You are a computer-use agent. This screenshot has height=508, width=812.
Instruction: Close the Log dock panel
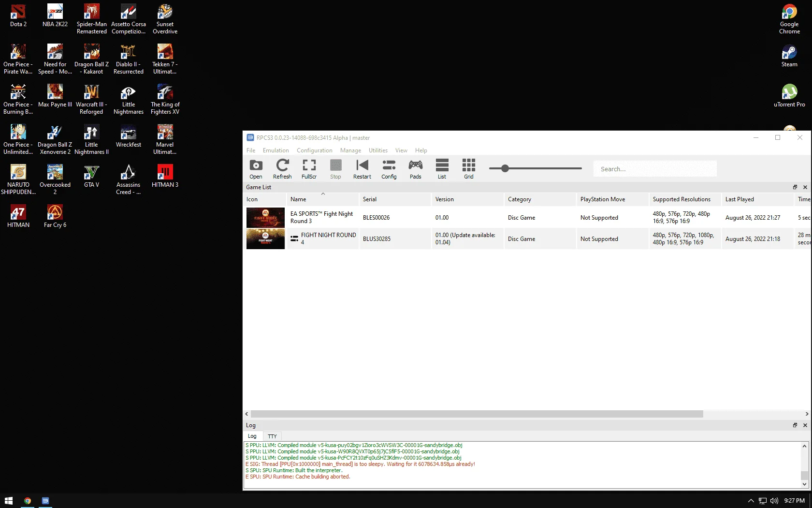point(805,425)
